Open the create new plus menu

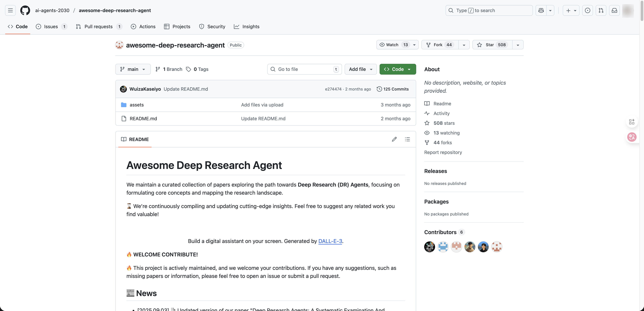(x=571, y=10)
